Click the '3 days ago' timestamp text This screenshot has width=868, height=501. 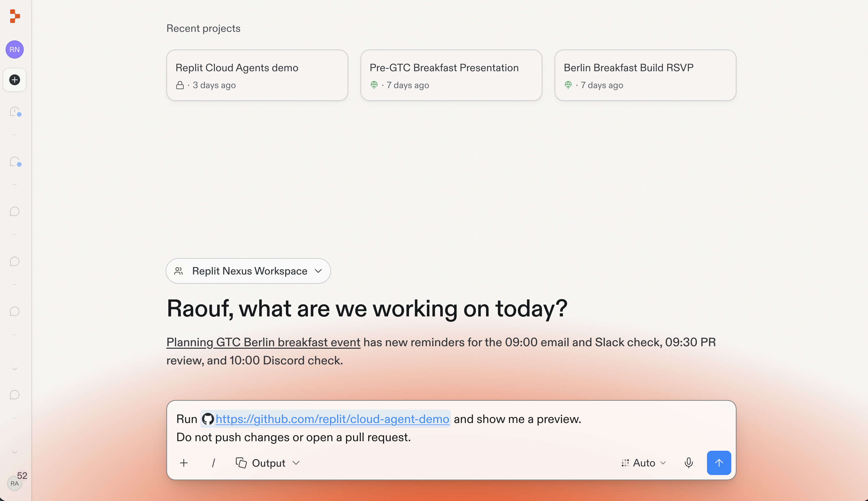click(x=214, y=85)
